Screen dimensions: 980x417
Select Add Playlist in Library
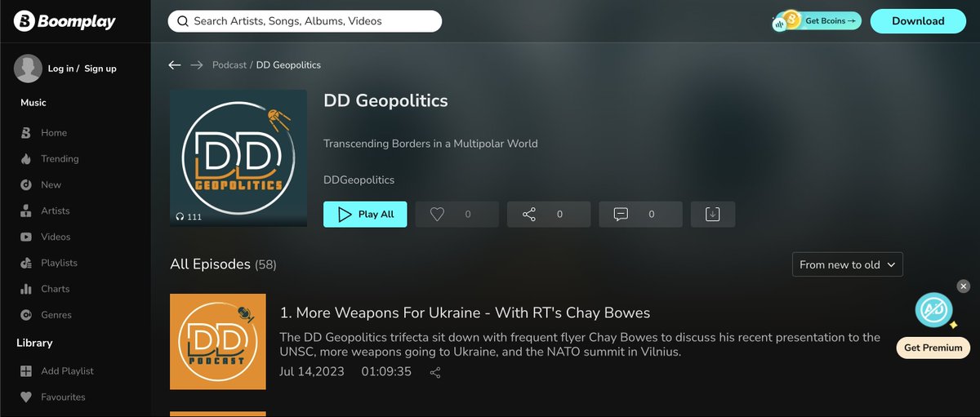click(x=67, y=371)
